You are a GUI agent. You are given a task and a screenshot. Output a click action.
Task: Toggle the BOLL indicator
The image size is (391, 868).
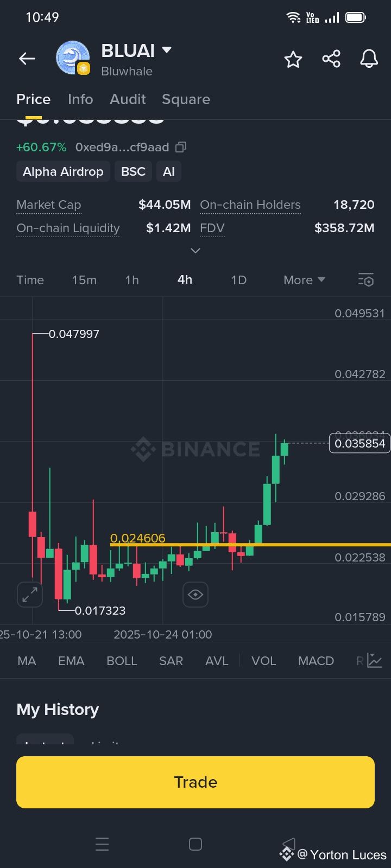(x=122, y=661)
